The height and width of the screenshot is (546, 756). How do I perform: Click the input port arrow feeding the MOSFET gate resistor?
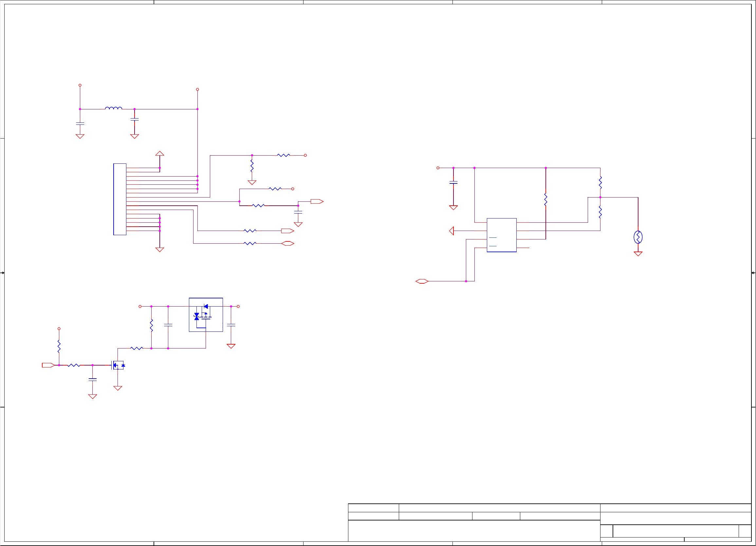pos(48,365)
